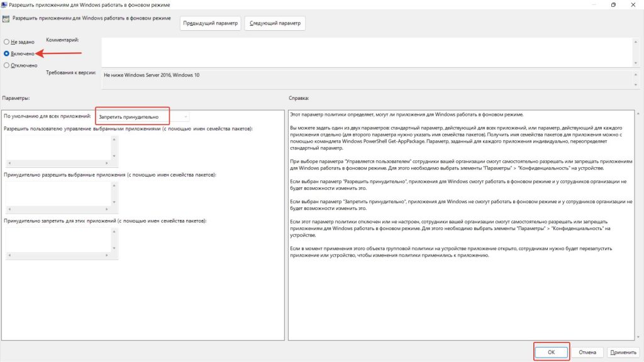644x362 pixels.
Task: Click the up arrow in the 'Принудительно разрешить' list
Action: 114,185
